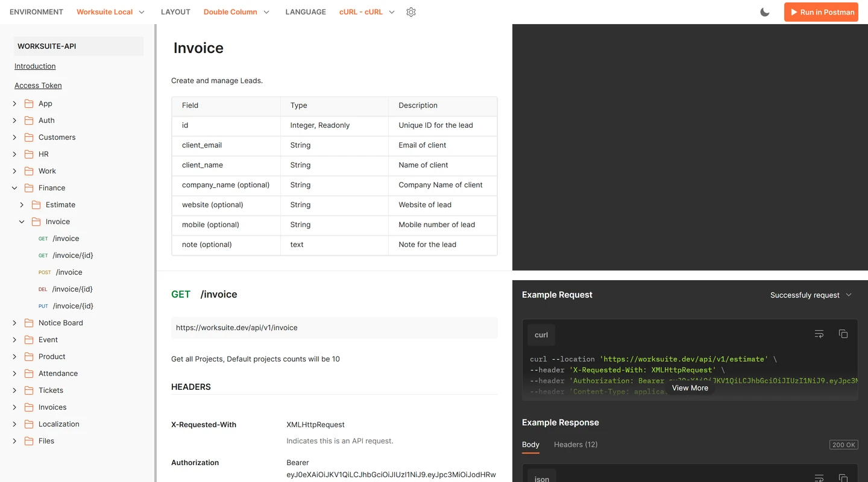Open the Access Token link

click(38, 86)
